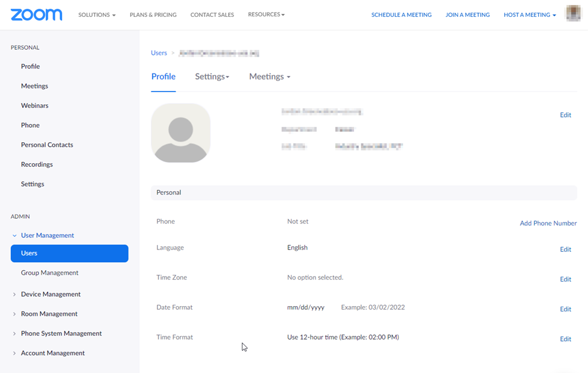Image resolution: width=588 pixels, height=373 pixels.
Task: Open Recordings in sidebar
Action: (37, 164)
